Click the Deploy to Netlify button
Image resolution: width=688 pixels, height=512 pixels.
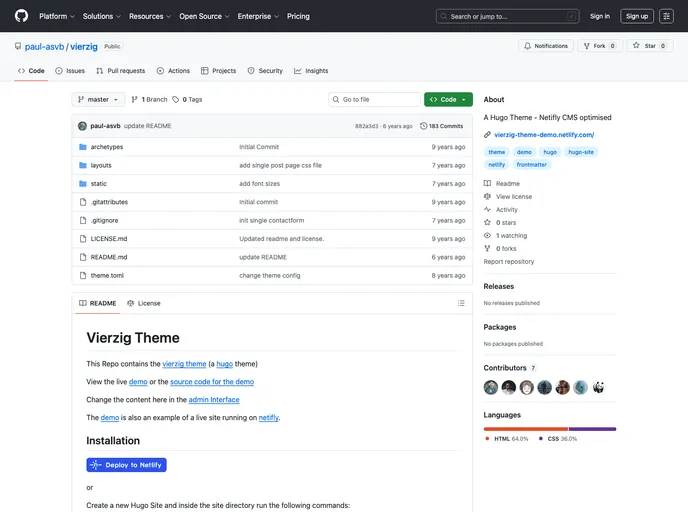click(x=126, y=465)
